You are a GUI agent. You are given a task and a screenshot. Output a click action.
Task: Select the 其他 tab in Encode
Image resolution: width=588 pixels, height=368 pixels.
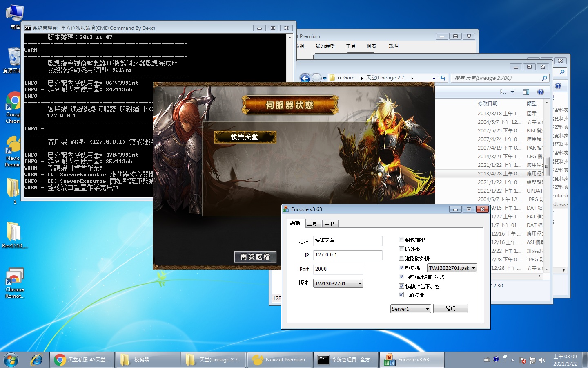(x=330, y=224)
